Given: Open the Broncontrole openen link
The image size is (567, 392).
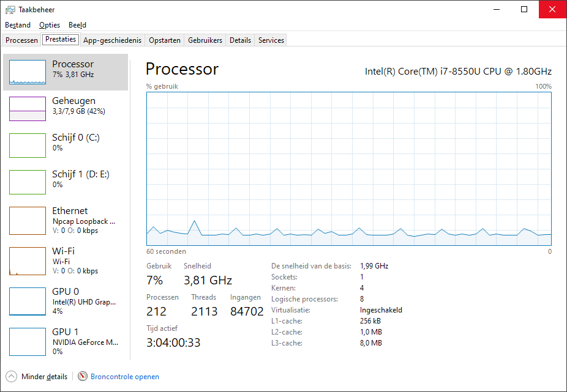Looking at the screenshot, I should point(125,377).
